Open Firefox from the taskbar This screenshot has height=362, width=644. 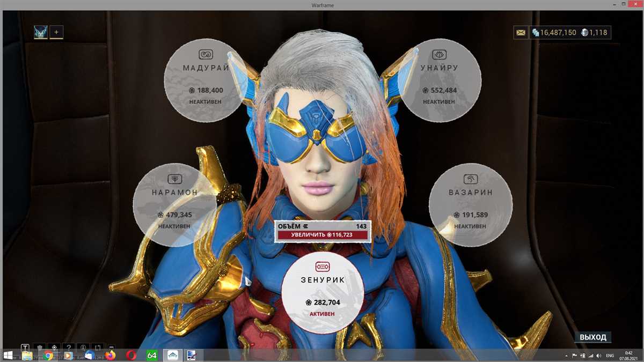(111, 355)
